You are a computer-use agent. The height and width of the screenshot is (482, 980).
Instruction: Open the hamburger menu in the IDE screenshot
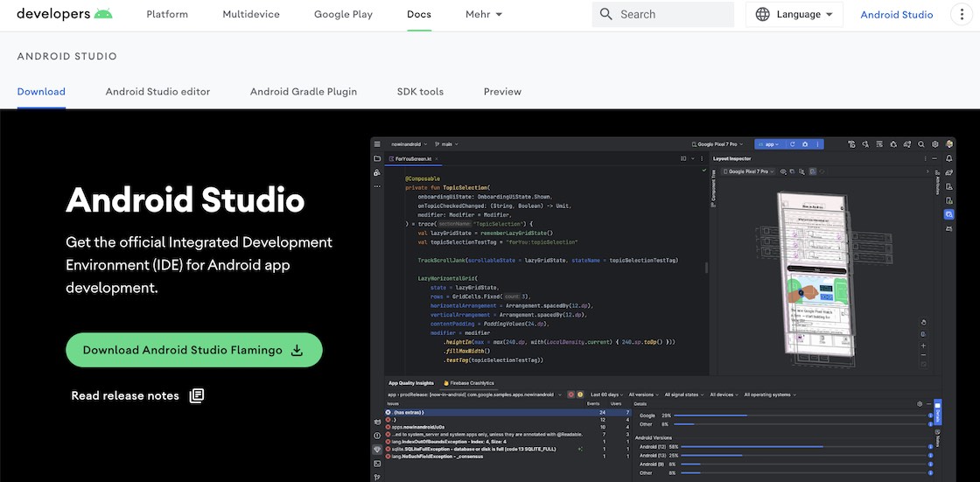377,143
